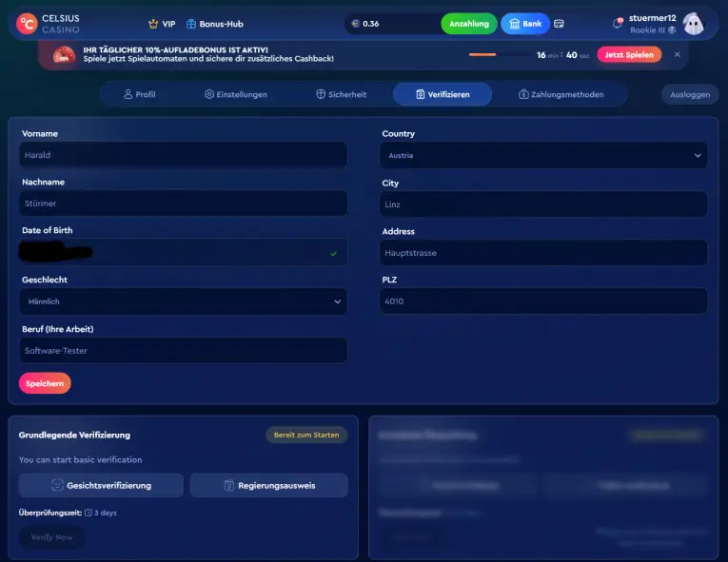Click the bonus timer progress bar
Viewport: 728px width, 562px height.
(499, 55)
